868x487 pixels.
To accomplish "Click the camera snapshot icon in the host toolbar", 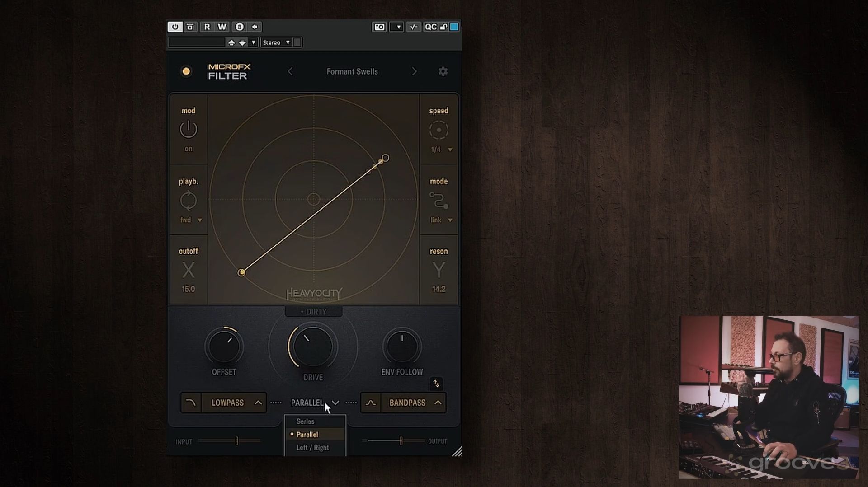I will point(379,27).
